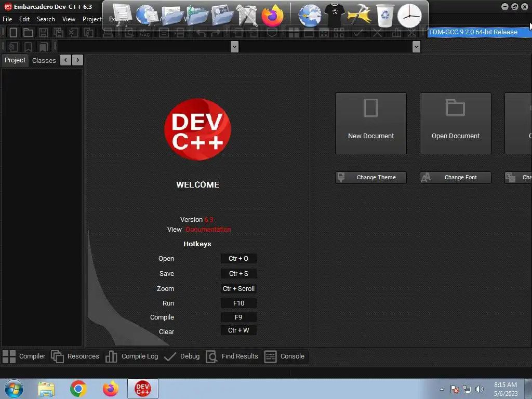
Task: Open the Edit menu
Action: (x=24, y=19)
